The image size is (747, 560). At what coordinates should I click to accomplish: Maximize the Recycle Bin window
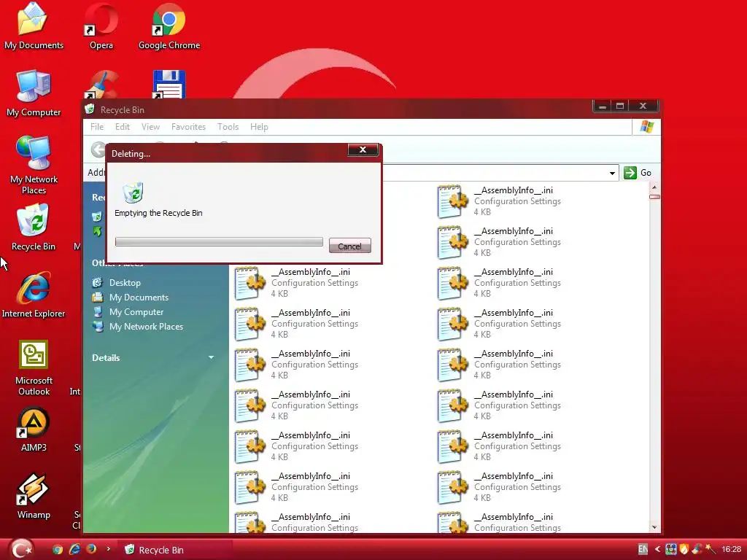coord(620,106)
